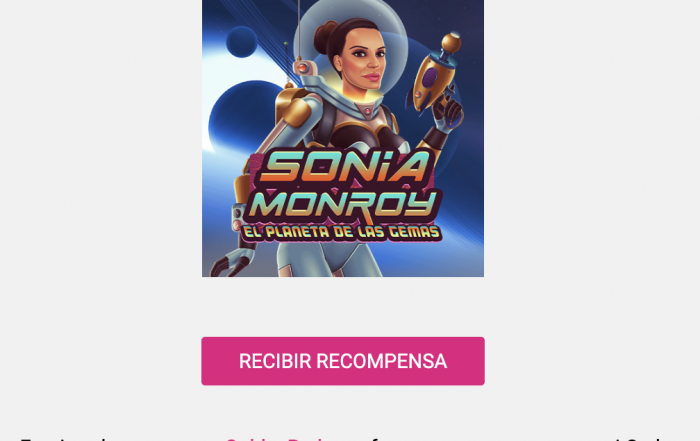
Task: Click the small dark planet in the artwork
Action: [x=242, y=42]
